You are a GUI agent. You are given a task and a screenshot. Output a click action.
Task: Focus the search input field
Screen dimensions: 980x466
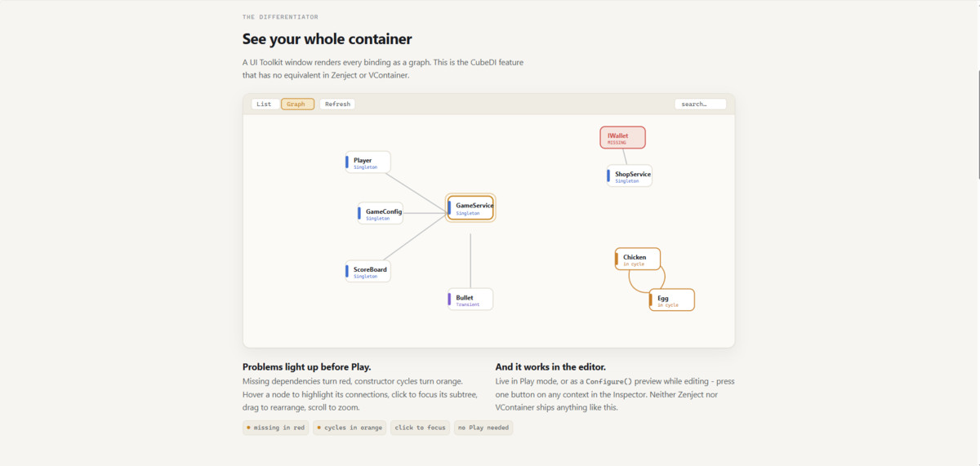click(x=701, y=104)
